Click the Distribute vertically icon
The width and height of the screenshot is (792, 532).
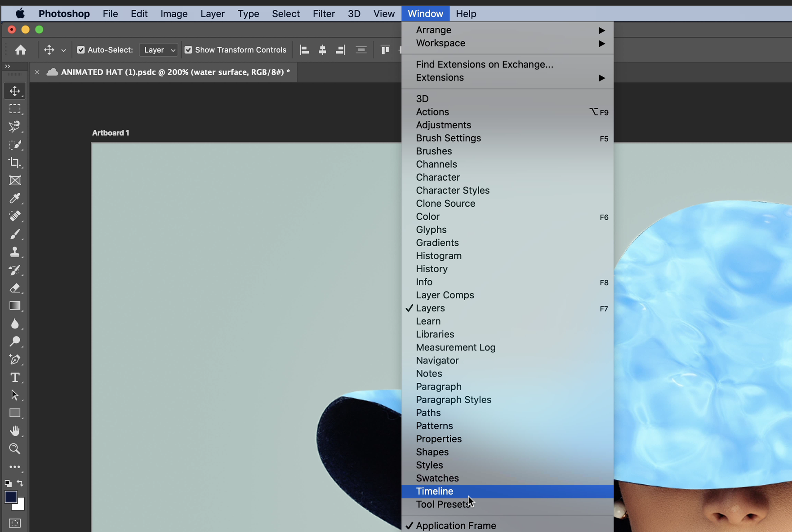(361, 50)
